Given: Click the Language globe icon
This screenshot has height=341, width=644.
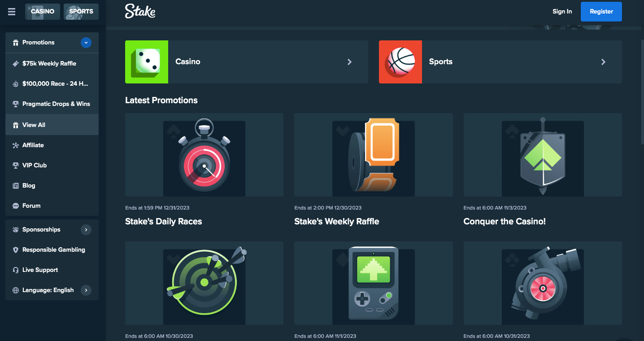Looking at the screenshot, I should point(16,290).
